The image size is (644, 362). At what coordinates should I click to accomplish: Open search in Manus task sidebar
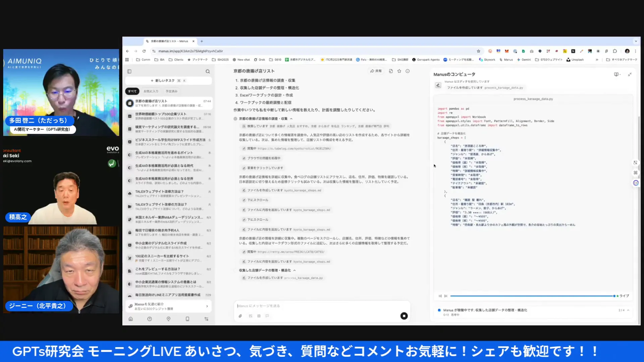[x=208, y=71]
